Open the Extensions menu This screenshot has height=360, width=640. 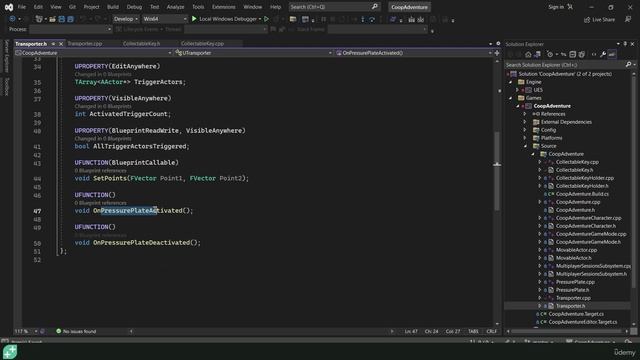point(224,7)
